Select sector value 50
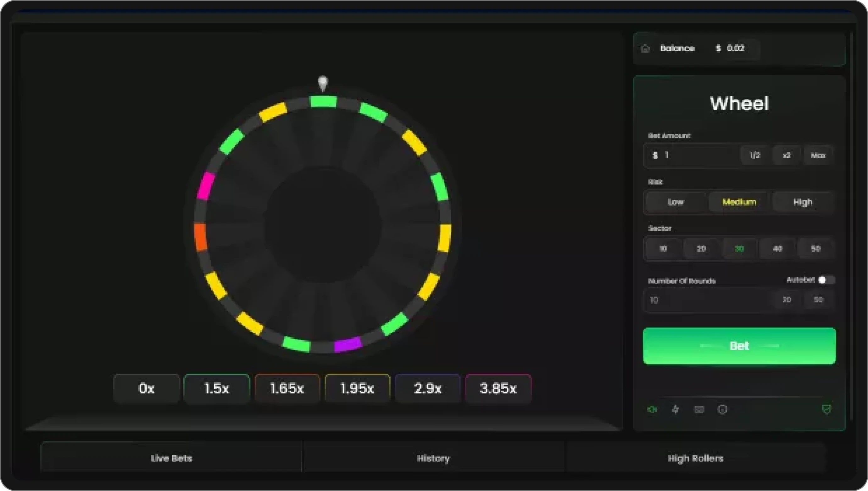This screenshot has width=868, height=491. click(x=815, y=249)
